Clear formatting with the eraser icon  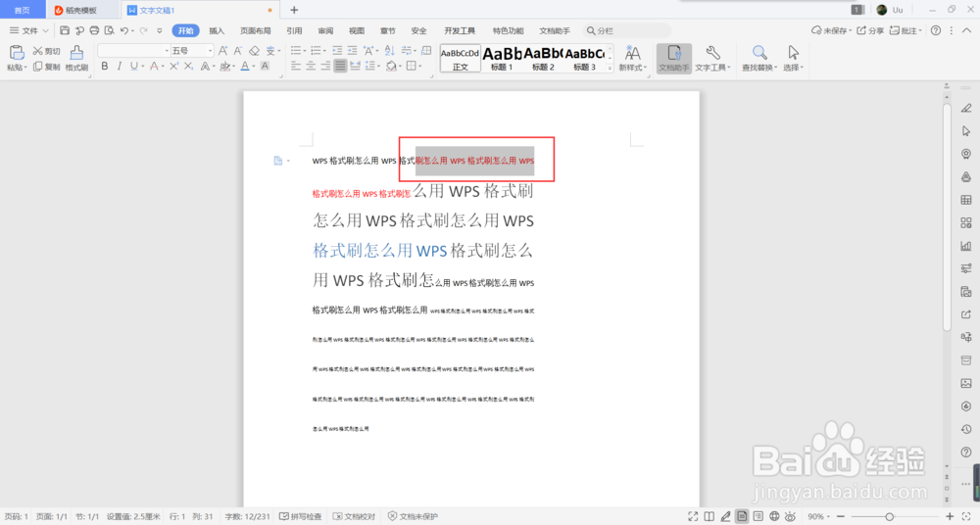pyautogui.click(x=254, y=51)
